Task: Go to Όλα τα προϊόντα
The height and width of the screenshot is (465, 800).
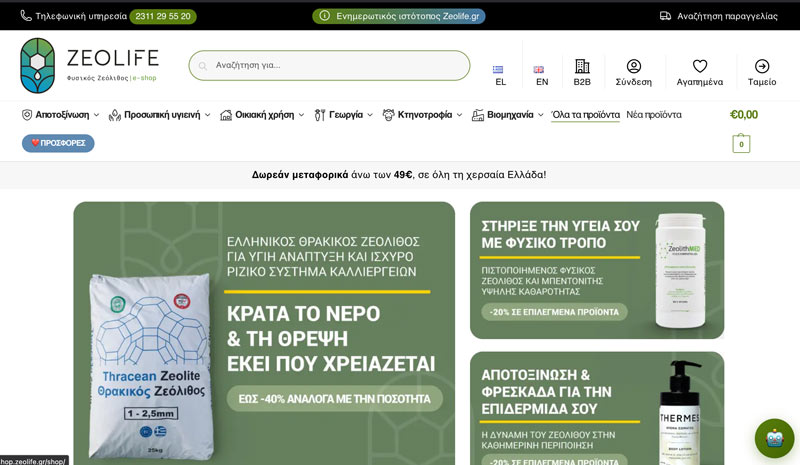Action: coord(586,115)
